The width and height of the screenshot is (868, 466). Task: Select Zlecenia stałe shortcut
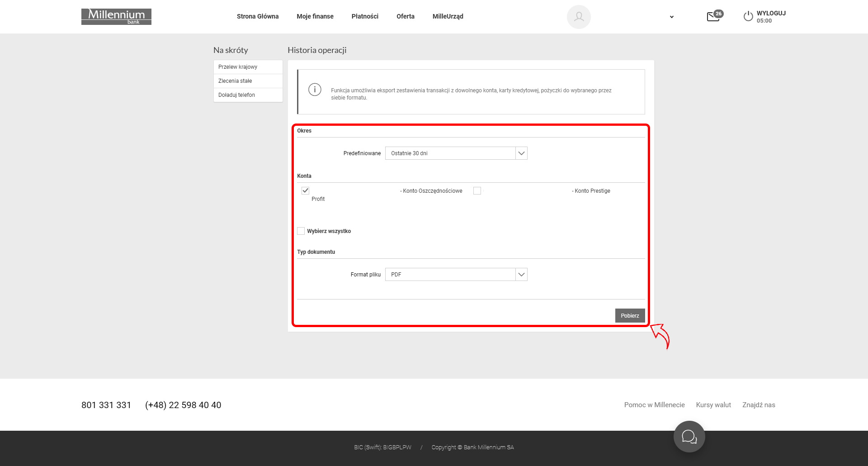pos(235,81)
